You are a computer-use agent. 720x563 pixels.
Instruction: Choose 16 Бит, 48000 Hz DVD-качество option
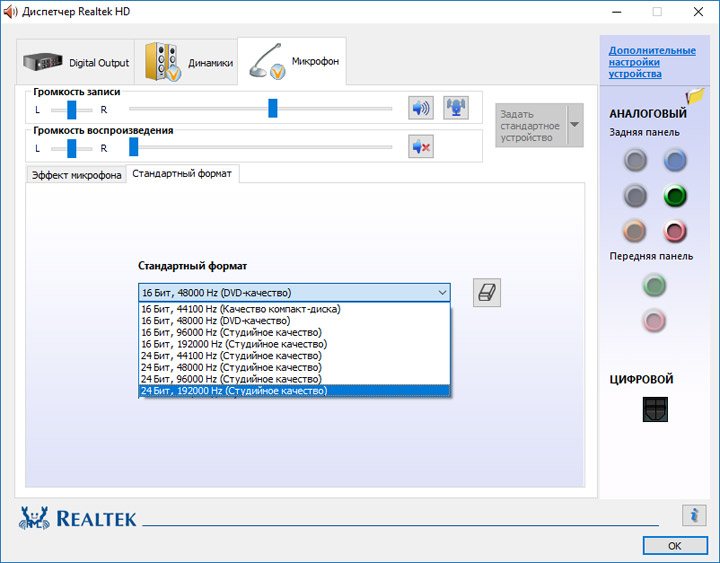pos(294,321)
